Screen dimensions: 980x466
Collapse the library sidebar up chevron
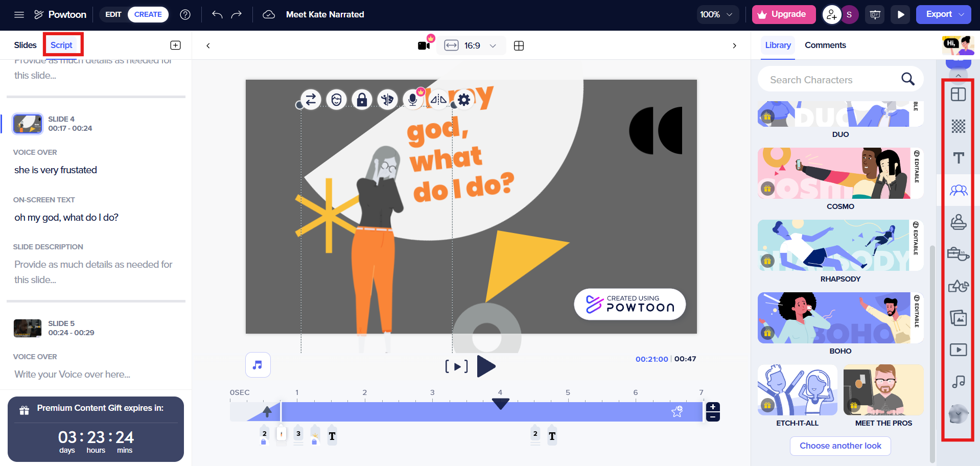[x=958, y=76]
